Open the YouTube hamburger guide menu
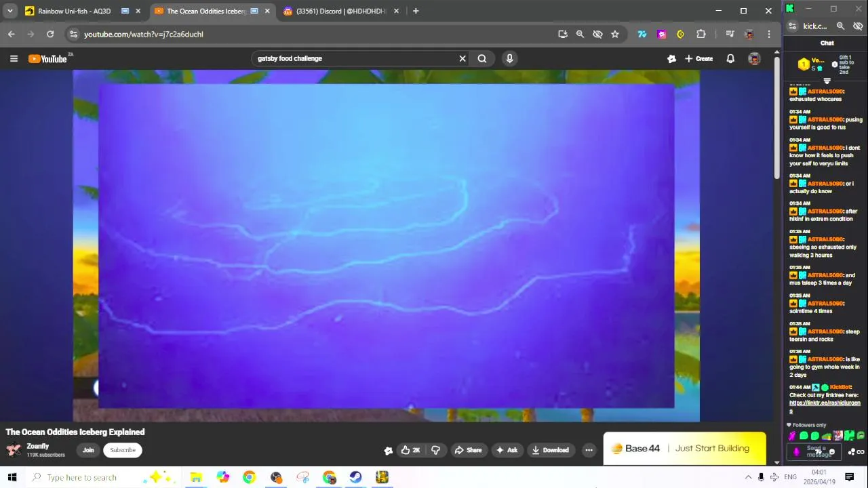868x488 pixels. 14,59
